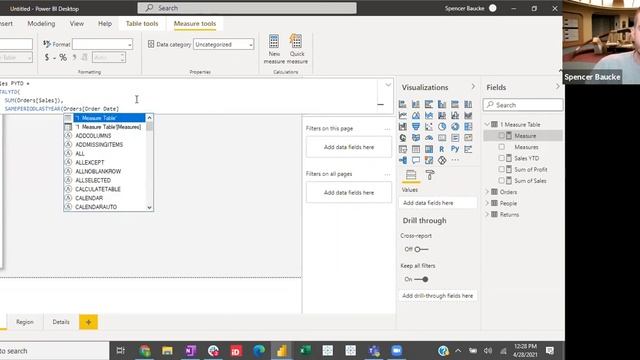Expand the People table
The width and height of the screenshot is (640, 360).
[x=487, y=203]
